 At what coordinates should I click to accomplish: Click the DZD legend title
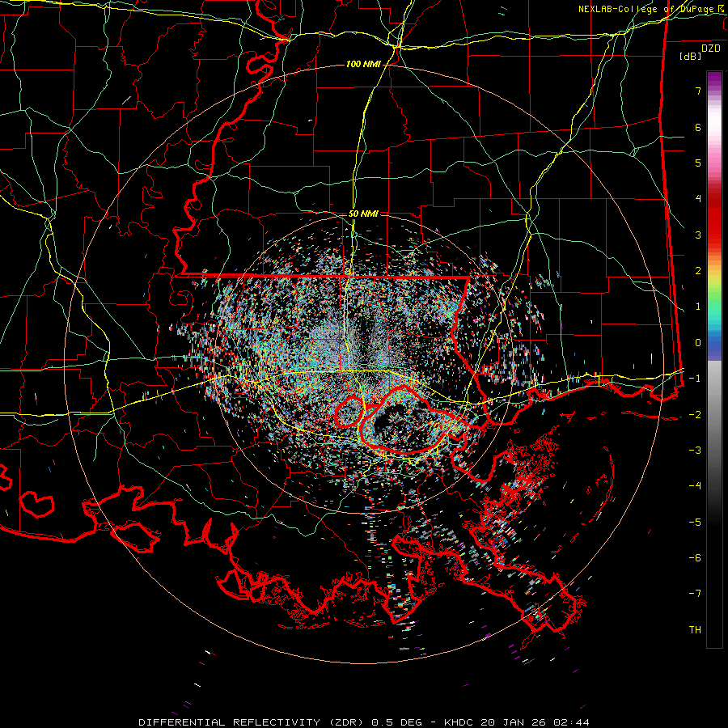(711, 49)
